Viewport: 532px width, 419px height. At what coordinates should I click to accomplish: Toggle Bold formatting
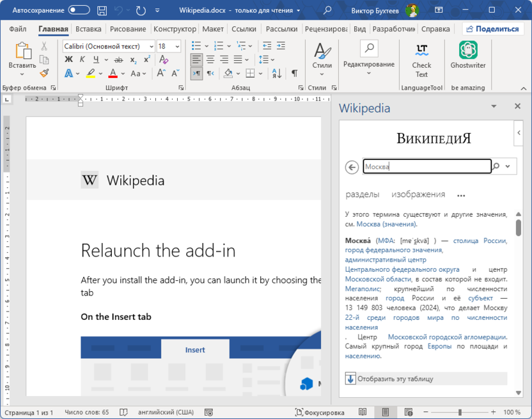68,59
